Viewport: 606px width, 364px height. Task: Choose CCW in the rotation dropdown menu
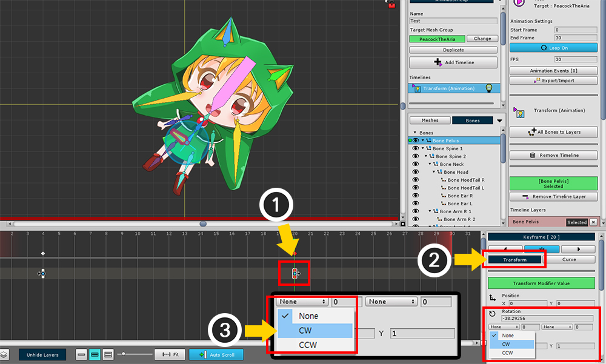511,352
